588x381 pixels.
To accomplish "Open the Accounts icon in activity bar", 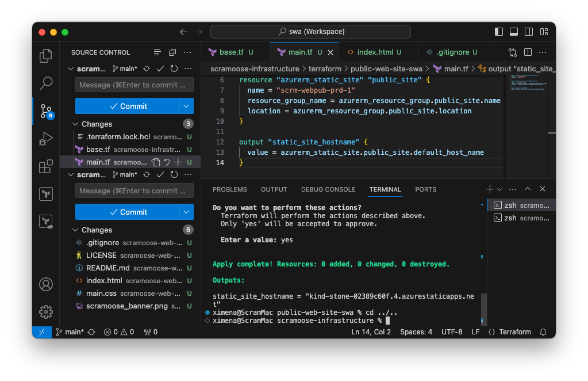I will 46,284.
